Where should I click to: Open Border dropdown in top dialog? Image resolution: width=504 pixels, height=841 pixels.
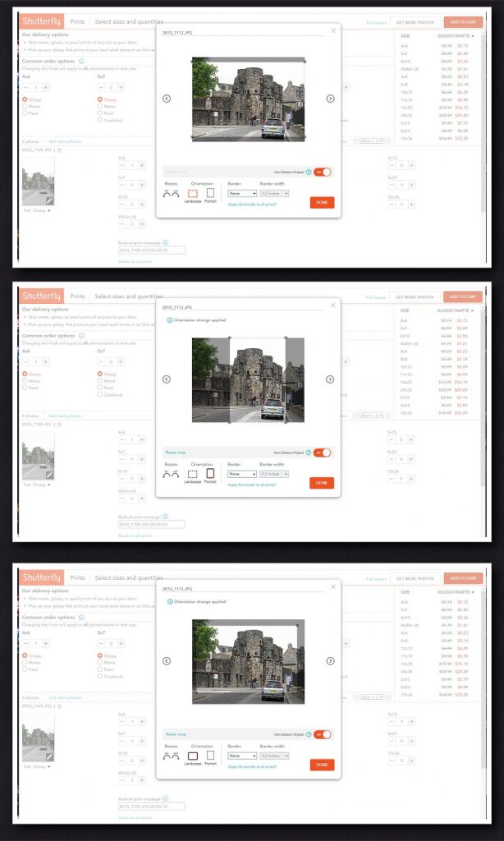(x=242, y=194)
